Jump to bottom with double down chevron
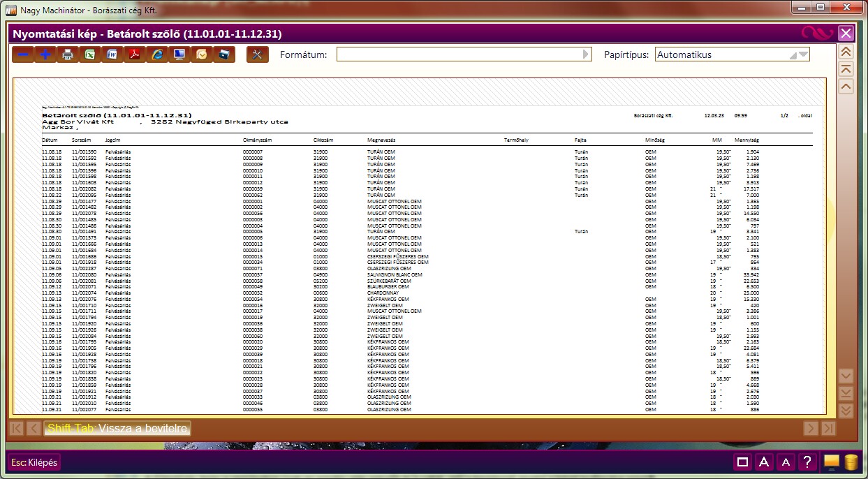868x479 pixels. coord(846,411)
